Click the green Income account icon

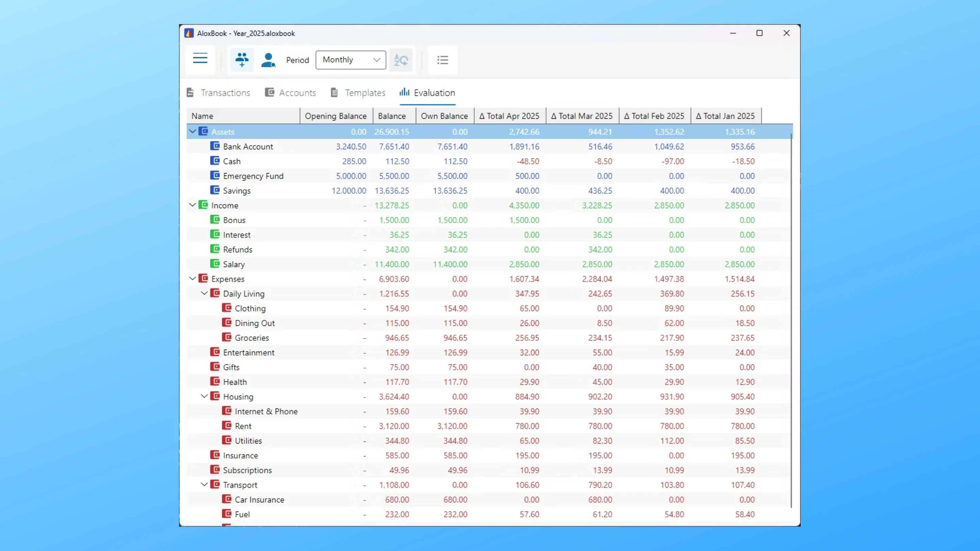(203, 205)
